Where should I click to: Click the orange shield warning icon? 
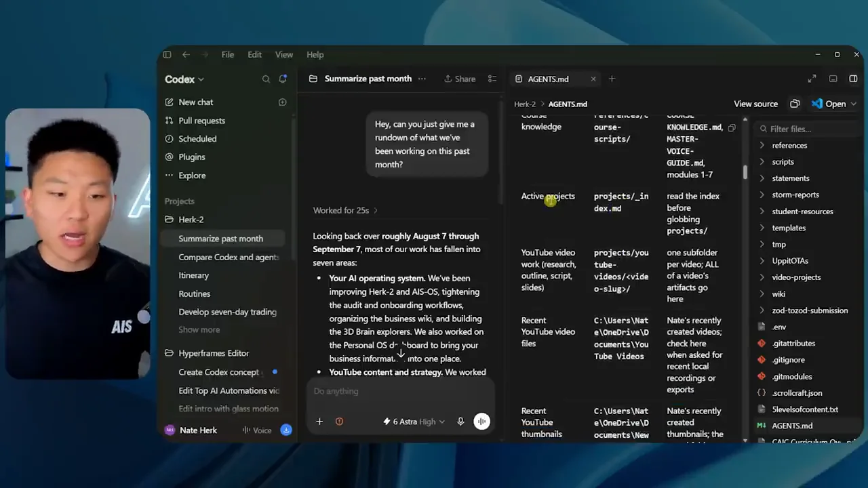[339, 422]
